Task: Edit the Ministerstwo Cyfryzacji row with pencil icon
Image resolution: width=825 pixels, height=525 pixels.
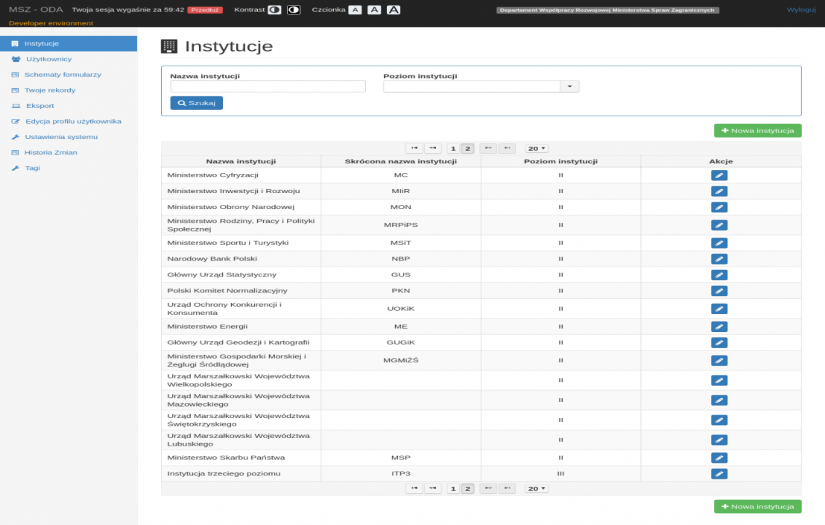Action: [719, 175]
